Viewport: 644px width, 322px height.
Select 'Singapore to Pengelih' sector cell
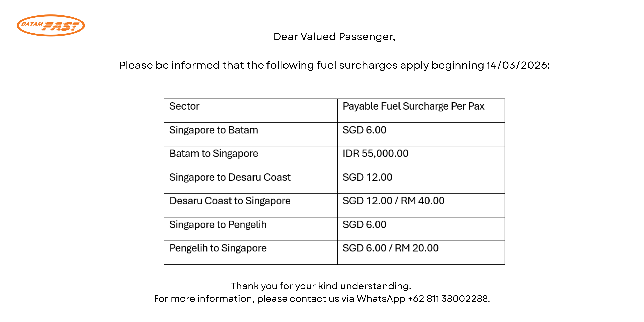[250, 229]
